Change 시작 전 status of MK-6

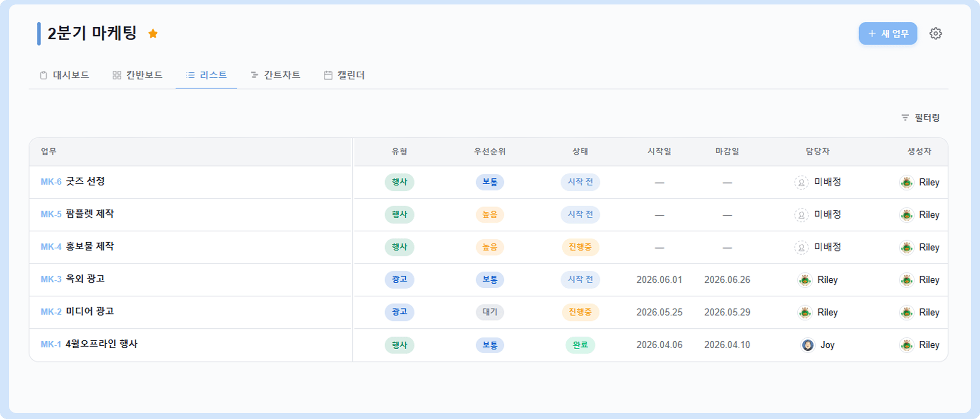click(580, 182)
